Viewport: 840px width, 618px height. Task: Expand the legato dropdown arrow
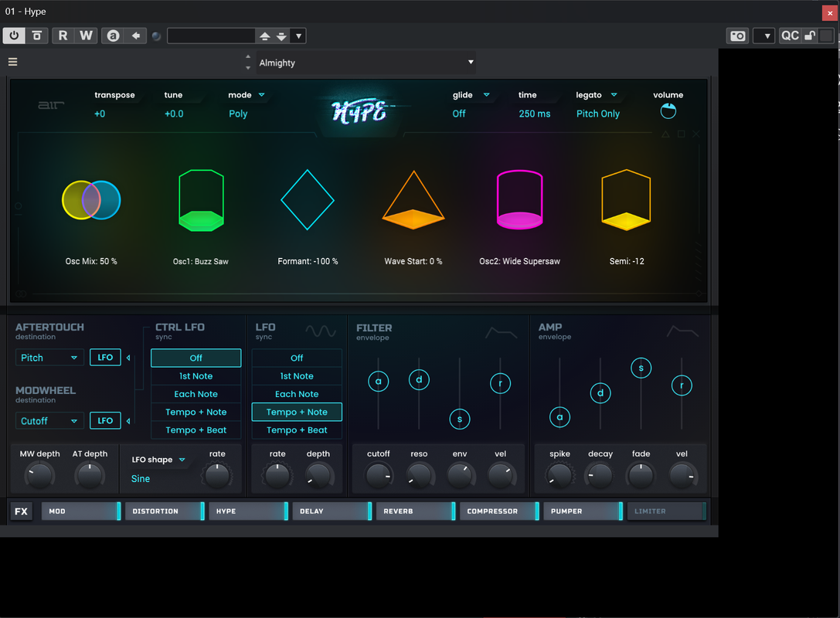click(614, 95)
